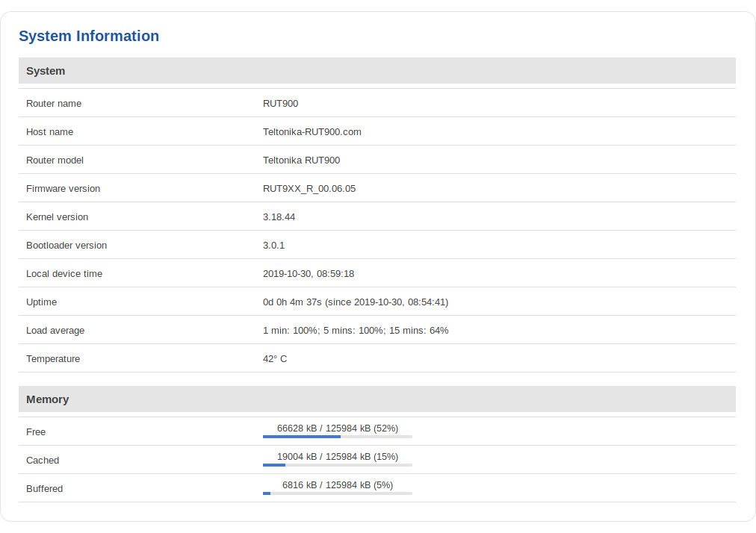Click the Free memory row label
756x533 pixels.
pyautogui.click(x=36, y=432)
